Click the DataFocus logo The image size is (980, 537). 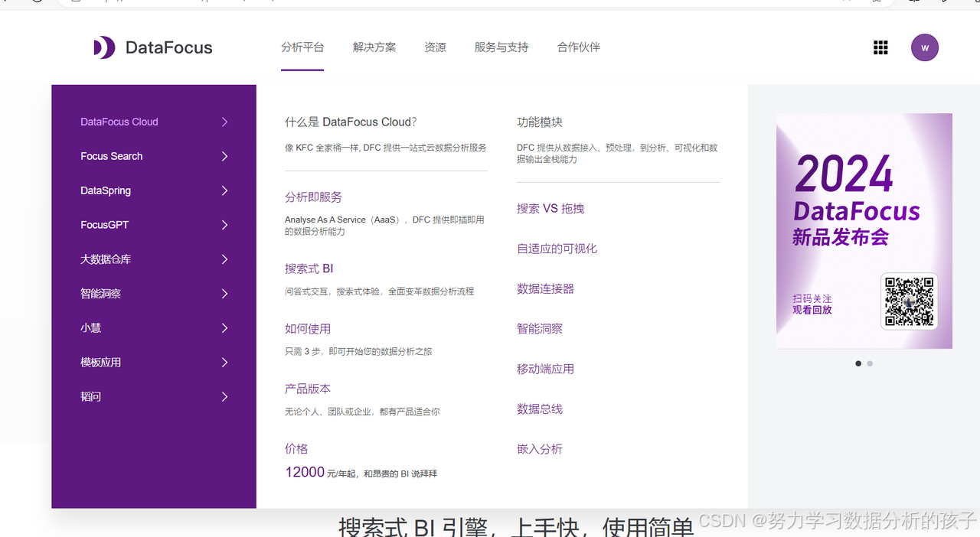153,47
